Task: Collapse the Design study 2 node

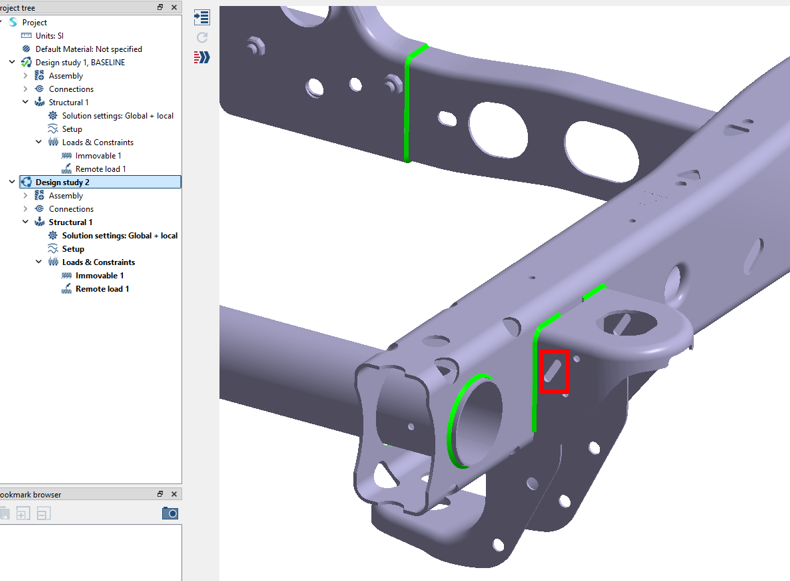Action: (x=12, y=182)
